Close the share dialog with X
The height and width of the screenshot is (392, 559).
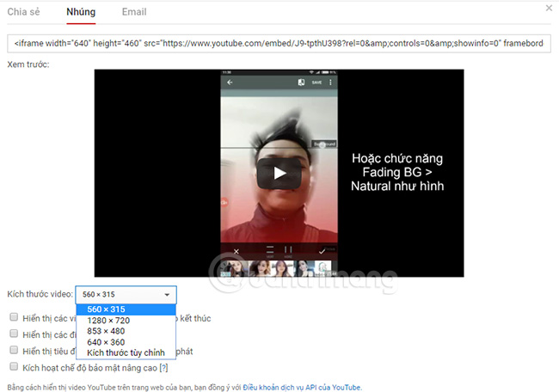point(549,8)
